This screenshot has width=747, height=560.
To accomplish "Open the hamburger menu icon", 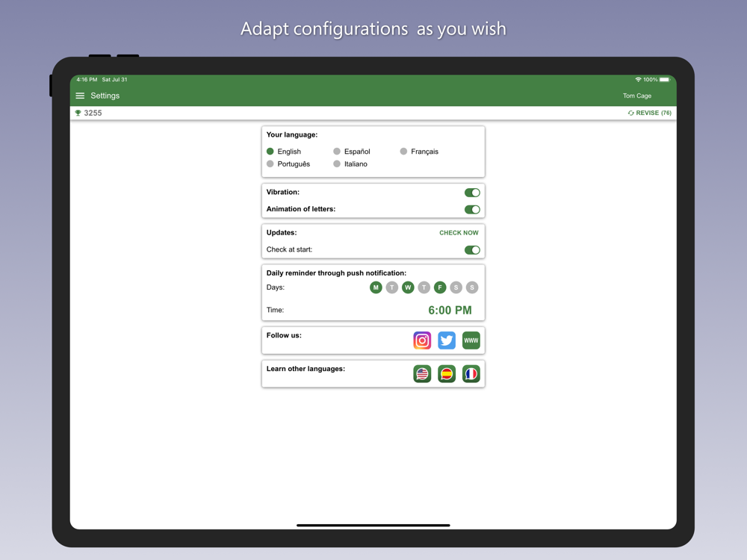I will coord(80,96).
